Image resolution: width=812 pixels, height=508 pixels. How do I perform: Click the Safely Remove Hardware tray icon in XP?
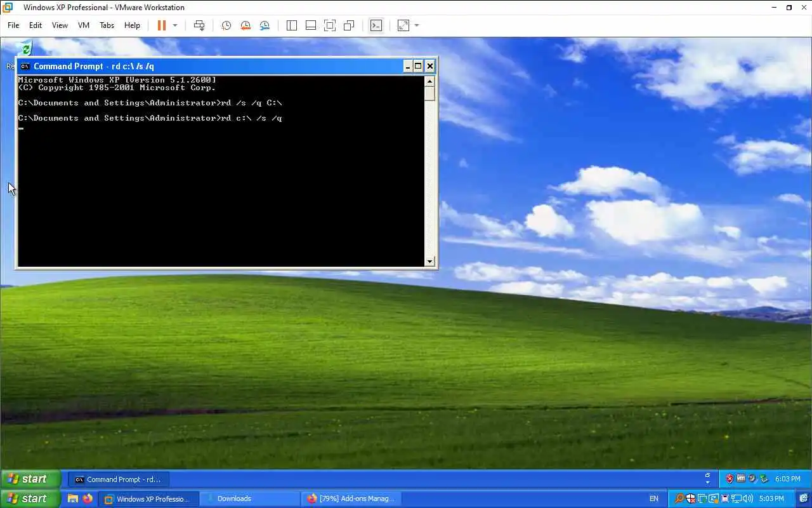764,479
